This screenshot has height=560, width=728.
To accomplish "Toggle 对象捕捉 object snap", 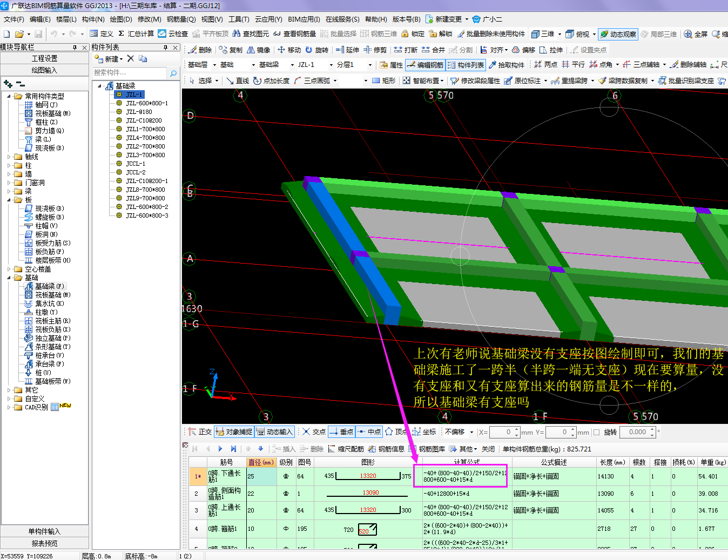I will pos(234,432).
